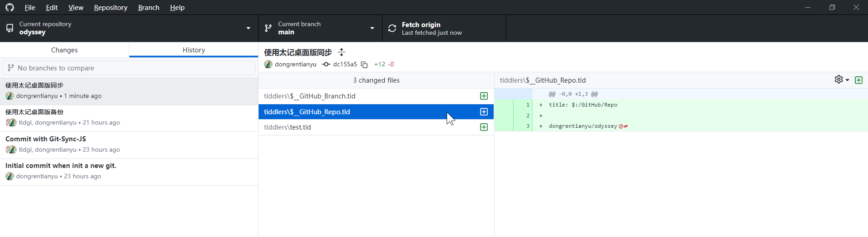868x237 pixels.
Task: Select 'Initial commit when init a new git.'
Action: 129,172
